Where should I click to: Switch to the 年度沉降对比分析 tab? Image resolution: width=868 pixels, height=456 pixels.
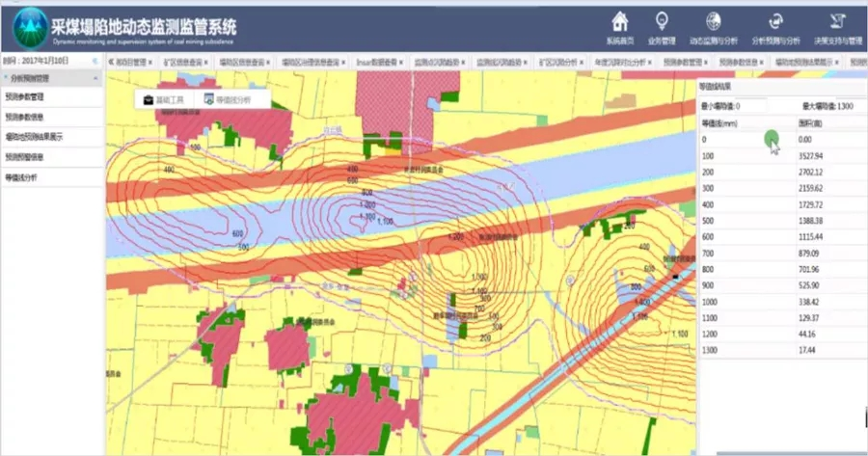(x=618, y=62)
